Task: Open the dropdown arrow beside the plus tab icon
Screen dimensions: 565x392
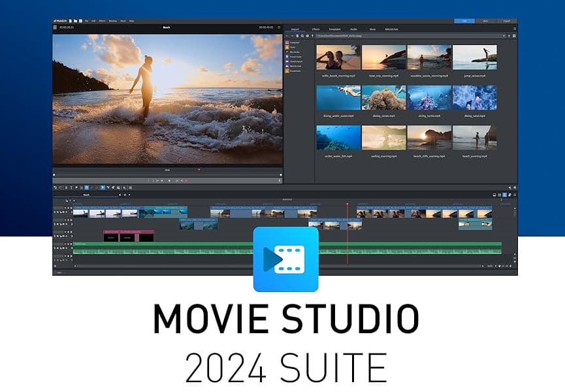Action: tap(129, 195)
